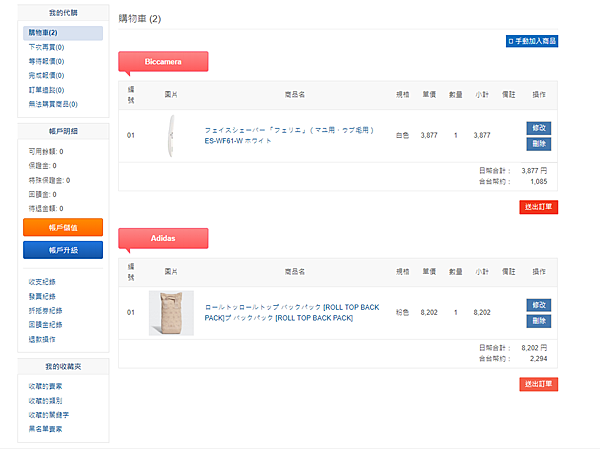Screen dimensions: 600x449
Task: Open 收藏的賣家 under 我的收藏夾
Action: [45, 386]
